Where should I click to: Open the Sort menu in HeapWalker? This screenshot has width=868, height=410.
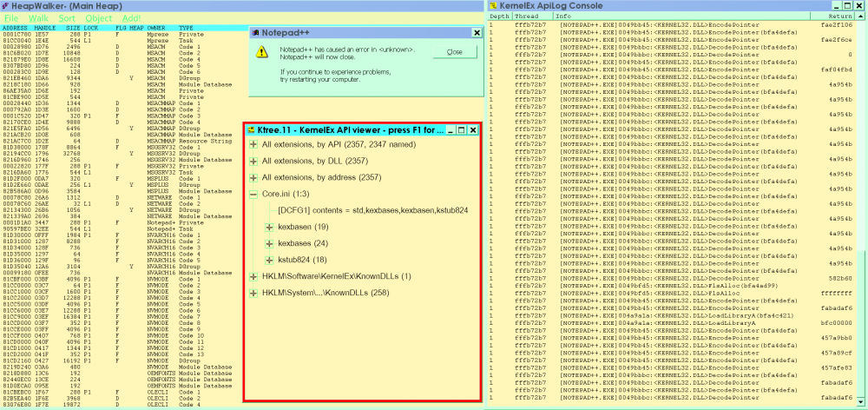click(67, 17)
